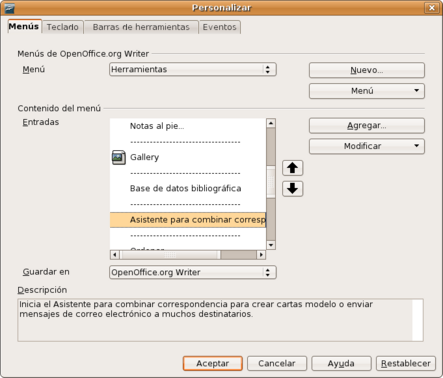Close the Personalizar dialog
Image resolution: width=443 pixels, height=378 pixels.
pos(432,7)
